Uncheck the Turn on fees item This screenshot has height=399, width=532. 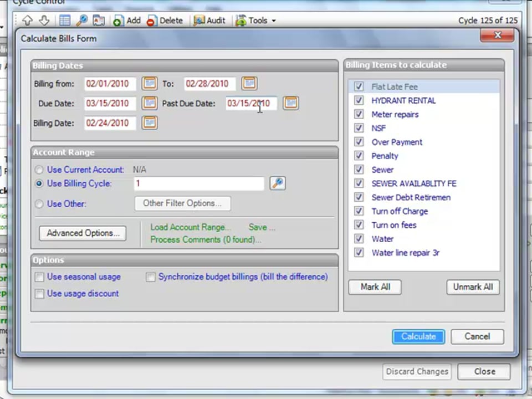tap(359, 225)
